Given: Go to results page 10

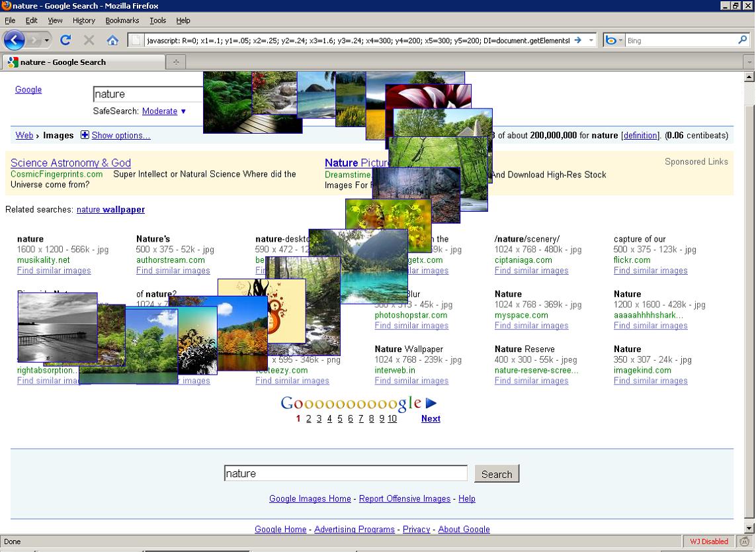Looking at the screenshot, I should 392,418.
